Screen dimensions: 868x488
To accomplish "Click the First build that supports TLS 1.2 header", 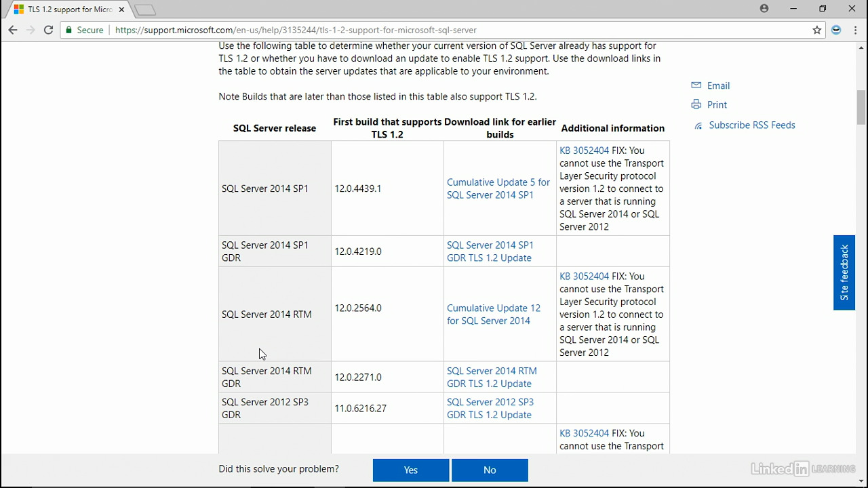I will pos(387,128).
